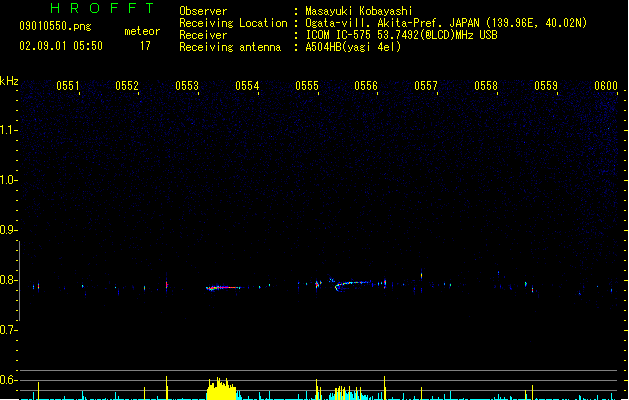
Task: Click the 0559 time axis marker
Action: pos(546,86)
